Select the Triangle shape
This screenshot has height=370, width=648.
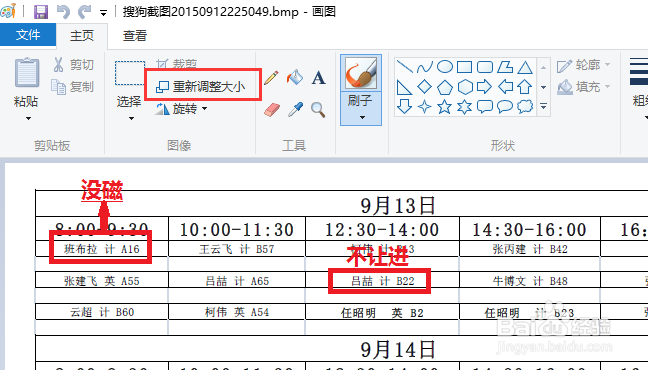point(525,67)
